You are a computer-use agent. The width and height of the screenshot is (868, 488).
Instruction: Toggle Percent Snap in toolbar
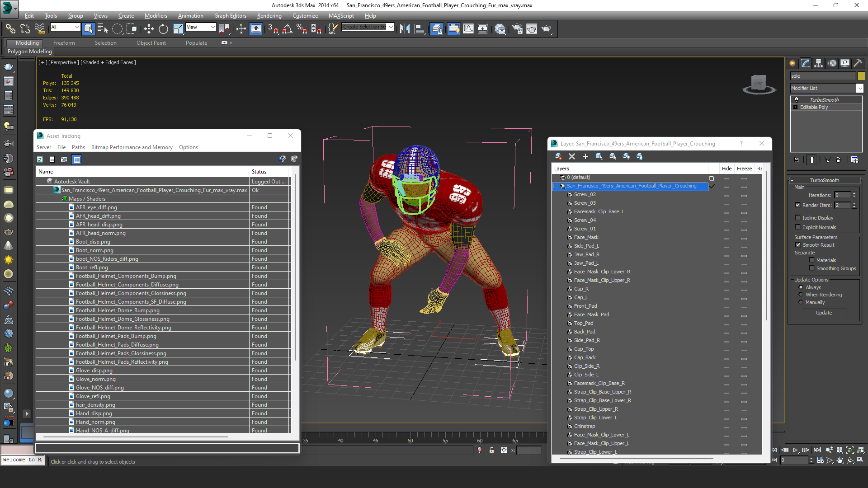pos(302,29)
